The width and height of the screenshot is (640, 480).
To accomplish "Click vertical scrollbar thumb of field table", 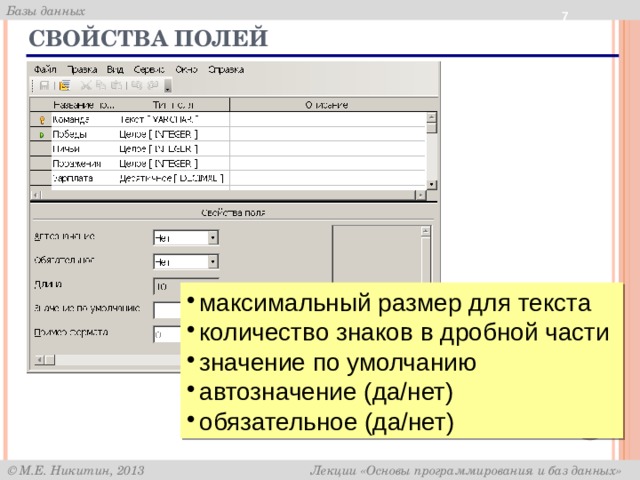I will [431, 128].
